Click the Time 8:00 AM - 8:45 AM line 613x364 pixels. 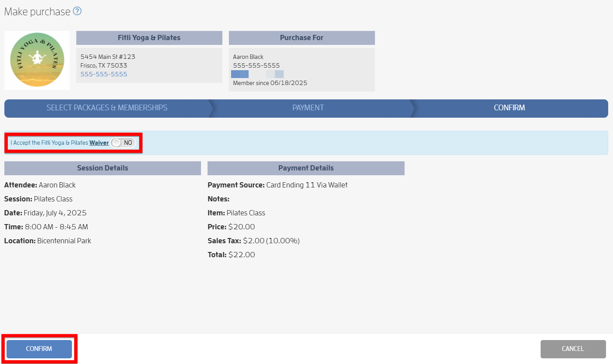coord(46,227)
